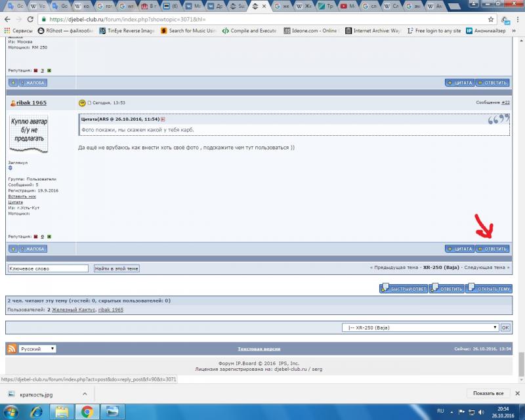Focus the Ключевое слово search field
This screenshot has height=420, width=525.
coord(48,268)
